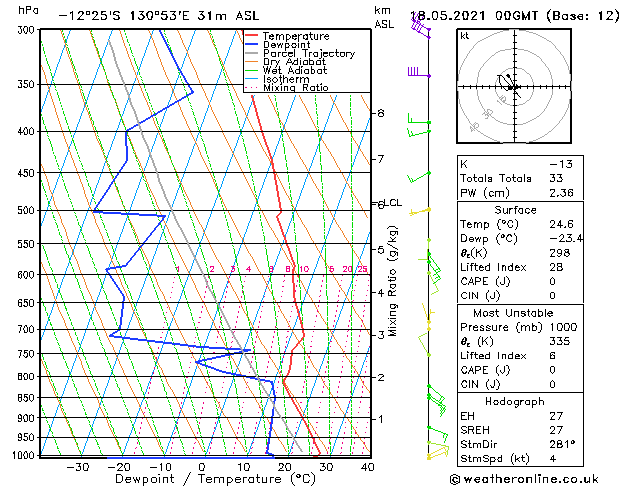Click the Most Unstable section heading

(x=513, y=313)
